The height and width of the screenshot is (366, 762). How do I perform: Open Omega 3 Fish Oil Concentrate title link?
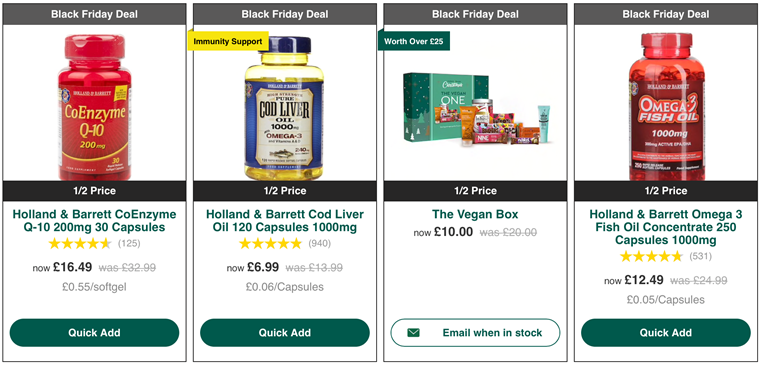(x=666, y=227)
